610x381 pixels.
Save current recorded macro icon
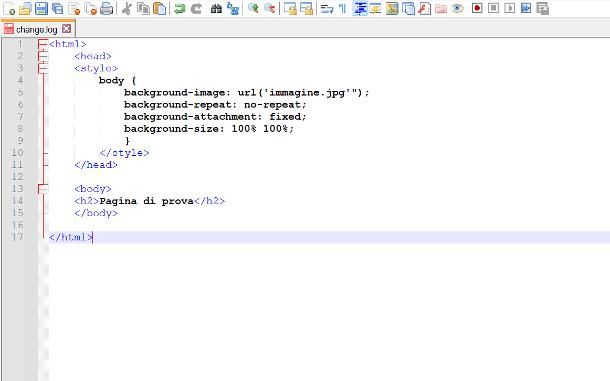click(x=542, y=9)
